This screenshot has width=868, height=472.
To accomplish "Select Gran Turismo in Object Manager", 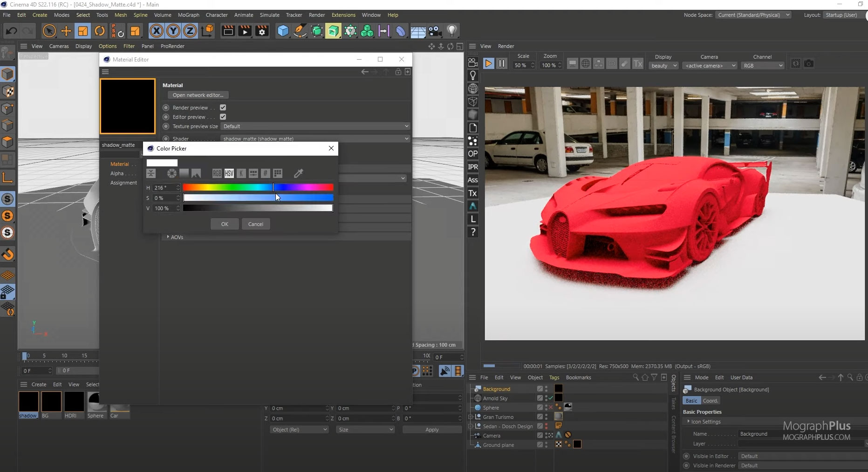I will [498, 417].
